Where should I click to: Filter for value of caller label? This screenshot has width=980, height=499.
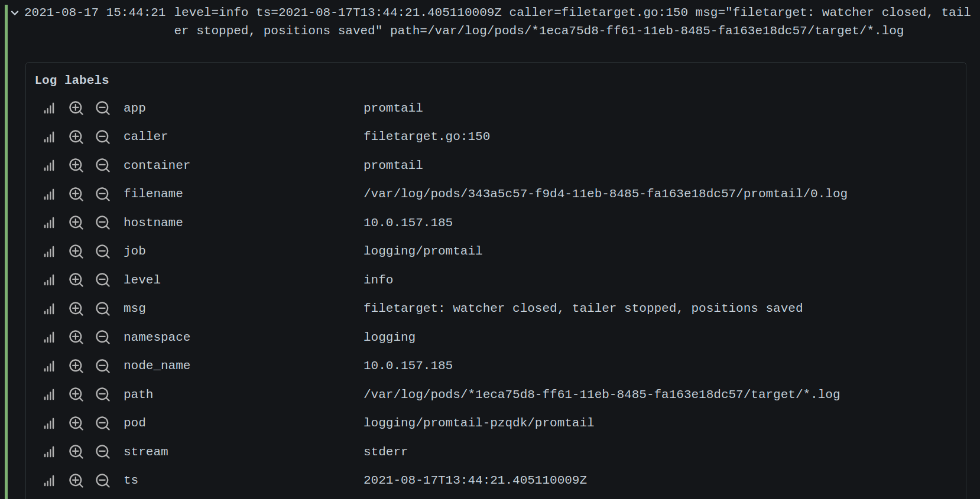click(x=76, y=137)
